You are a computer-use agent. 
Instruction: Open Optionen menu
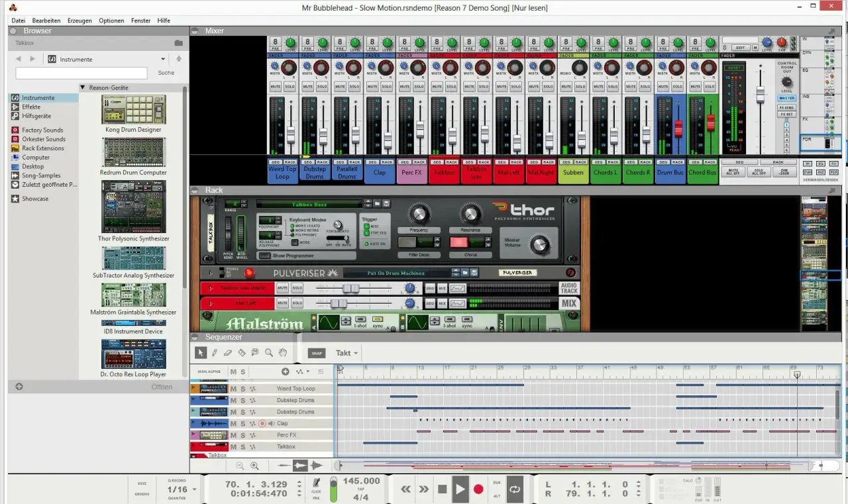click(111, 21)
